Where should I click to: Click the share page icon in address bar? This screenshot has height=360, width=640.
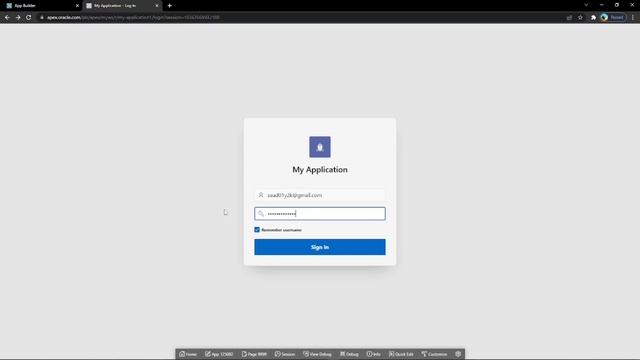pyautogui.click(x=569, y=18)
